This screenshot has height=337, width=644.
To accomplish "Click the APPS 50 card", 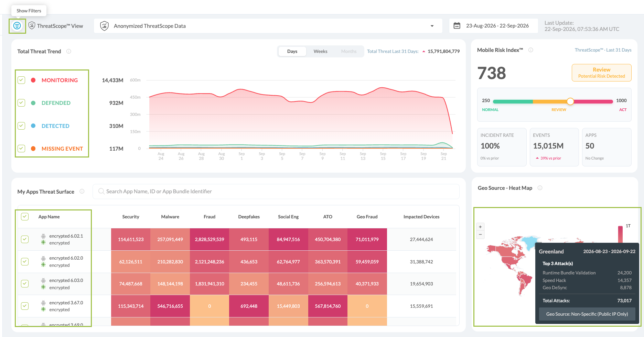I will (607, 147).
